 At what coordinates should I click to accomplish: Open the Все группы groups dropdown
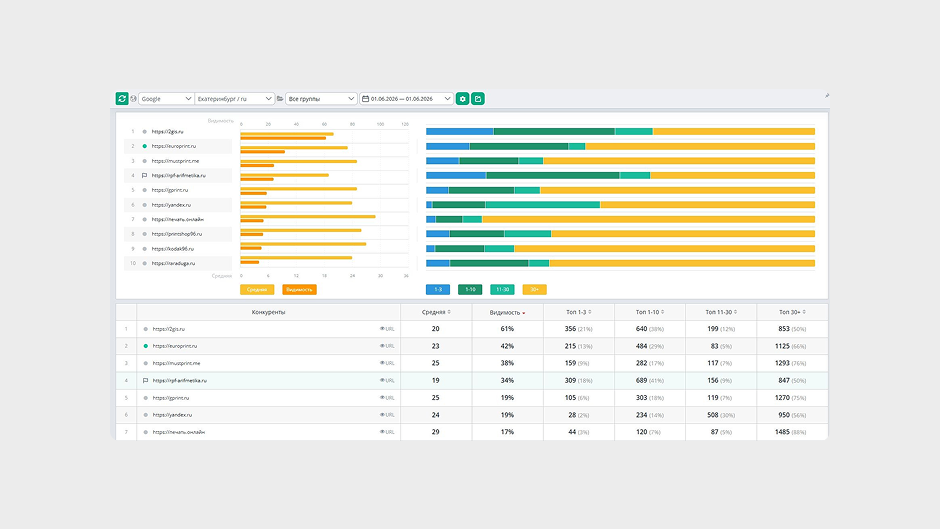[321, 98]
